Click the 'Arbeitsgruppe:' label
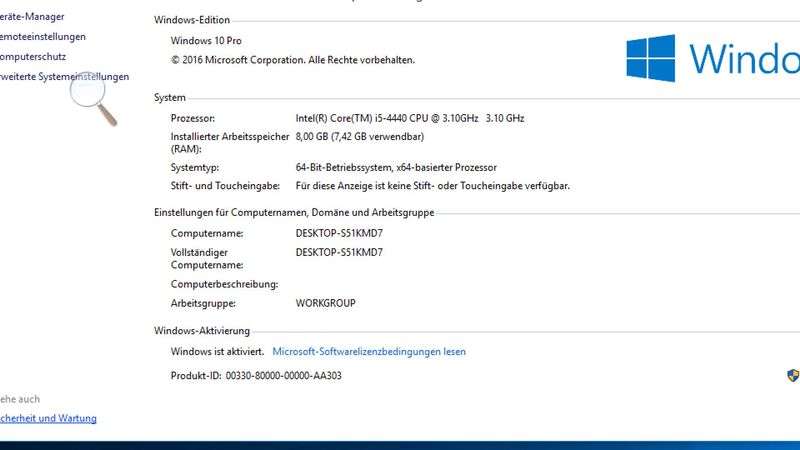The width and height of the screenshot is (800, 450). (x=203, y=304)
